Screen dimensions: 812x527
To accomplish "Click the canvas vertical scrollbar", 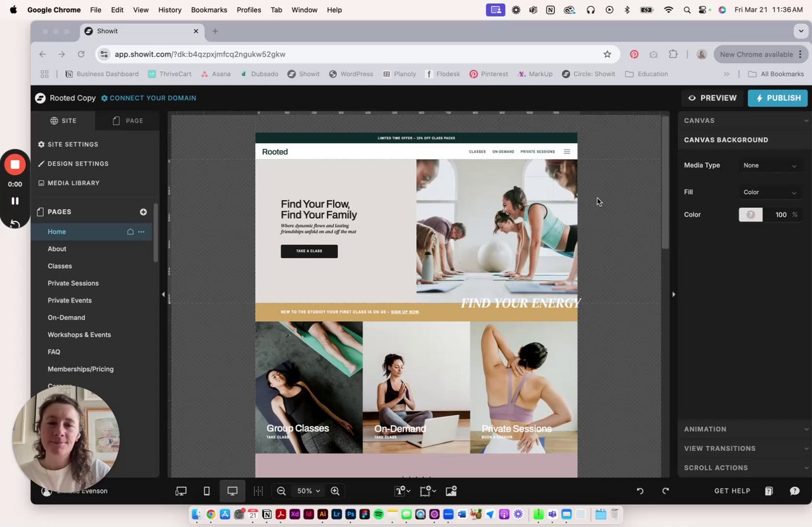I will [665, 183].
